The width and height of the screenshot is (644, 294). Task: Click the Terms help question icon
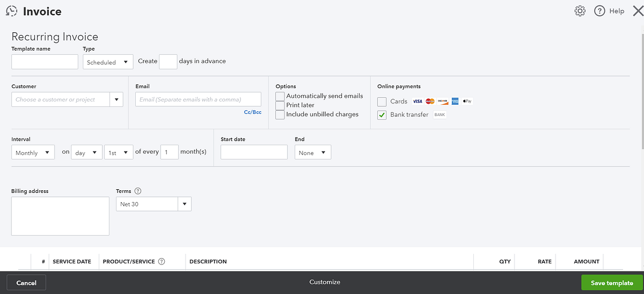[x=138, y=191]
